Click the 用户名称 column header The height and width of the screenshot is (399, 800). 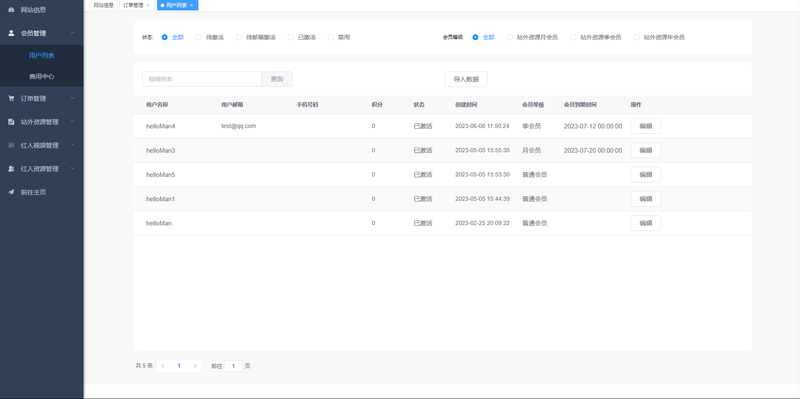pyautogui.click(x=157, y=105)
